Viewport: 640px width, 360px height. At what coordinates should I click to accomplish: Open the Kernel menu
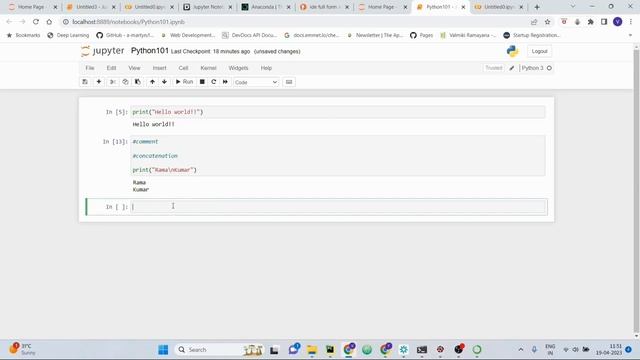pyautogui.click(x=208, y=68)
